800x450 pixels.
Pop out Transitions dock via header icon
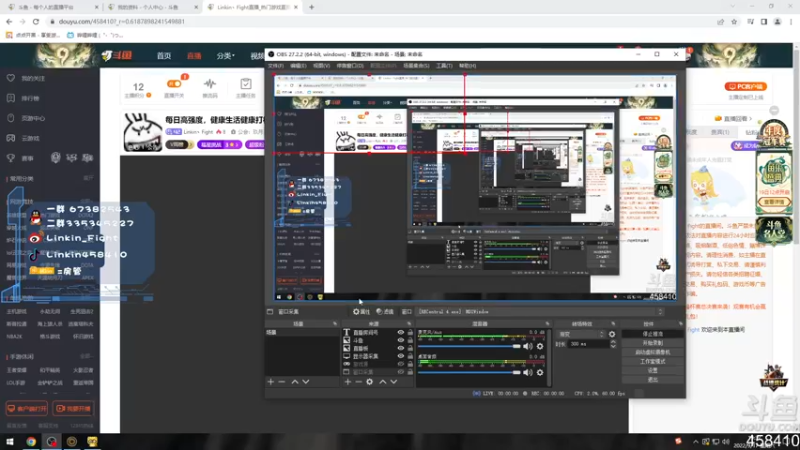pos(613,324)
